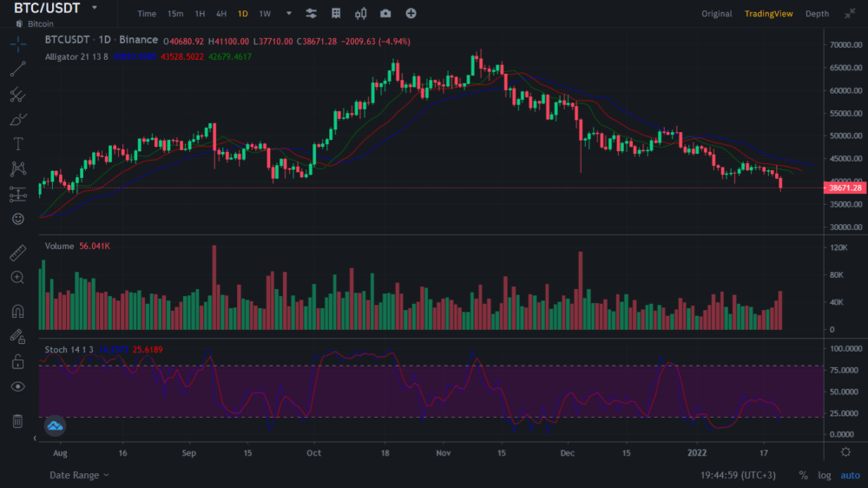This screenshot has height=488, width=868.
Task: Toggle magnet mode for drawings
Action: click(18, 311)
